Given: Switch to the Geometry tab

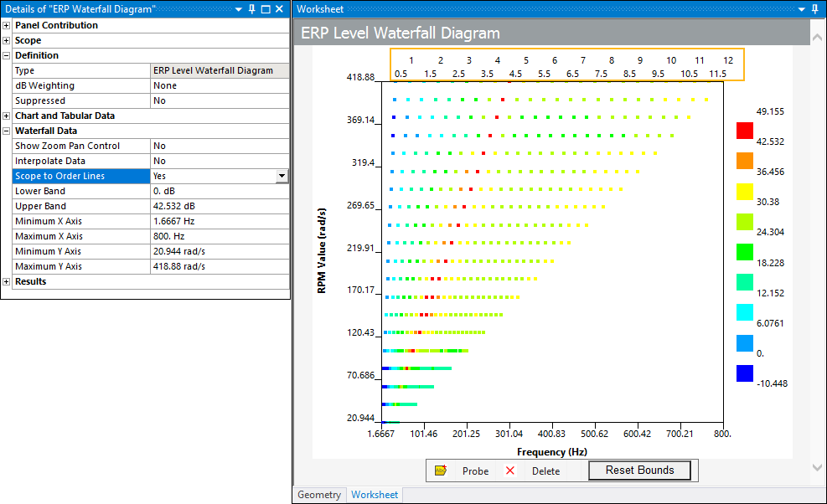Looking at the screenshot, I should pyautogui.click(x=318, y=495).
